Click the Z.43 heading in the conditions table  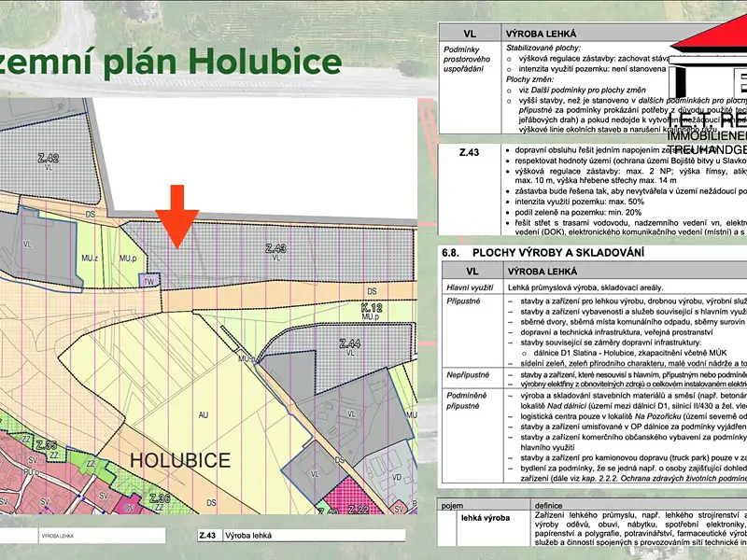(470, 152)
